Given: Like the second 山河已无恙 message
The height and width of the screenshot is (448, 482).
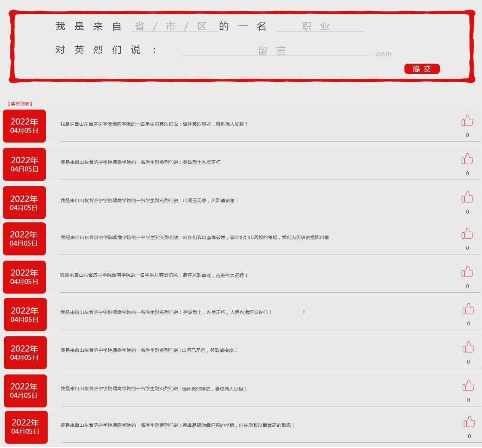Looking at the screenshot, I should (x=468, y=347).
